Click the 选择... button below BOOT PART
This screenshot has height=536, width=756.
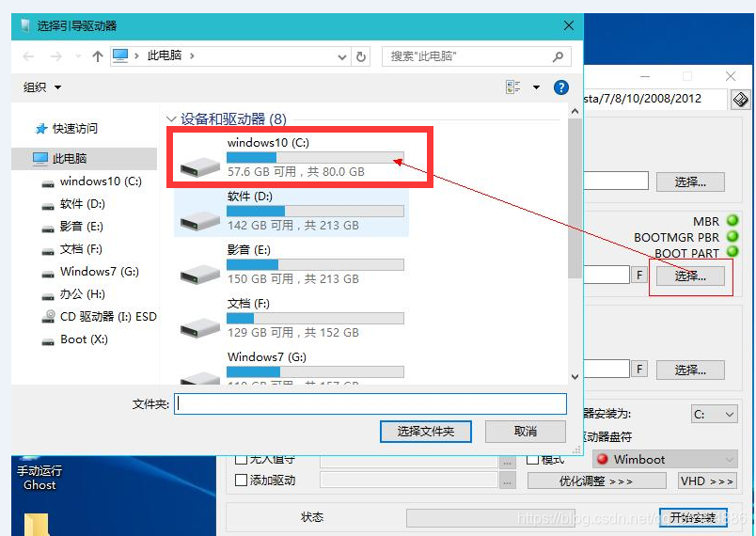pyautogui.click(x=690, y=276)
